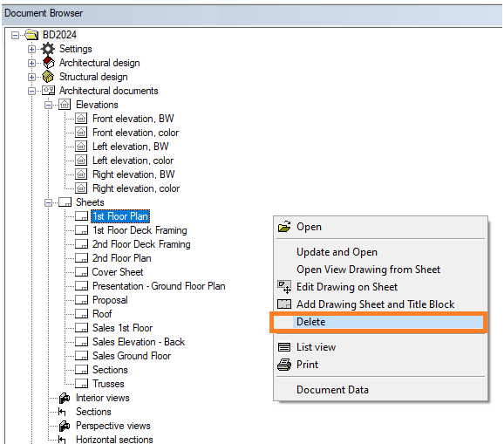Collapse the BD2024 root node

point(15,35)
